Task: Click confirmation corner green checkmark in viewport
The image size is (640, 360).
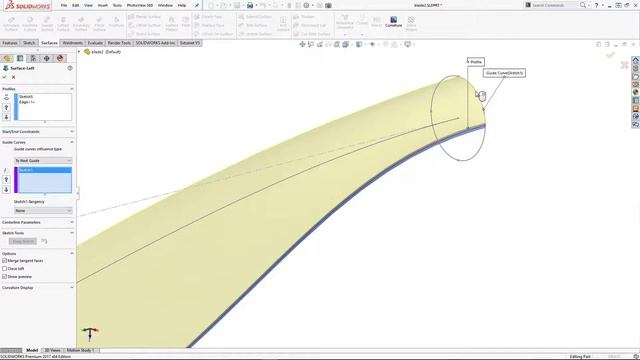Action: 610,55
